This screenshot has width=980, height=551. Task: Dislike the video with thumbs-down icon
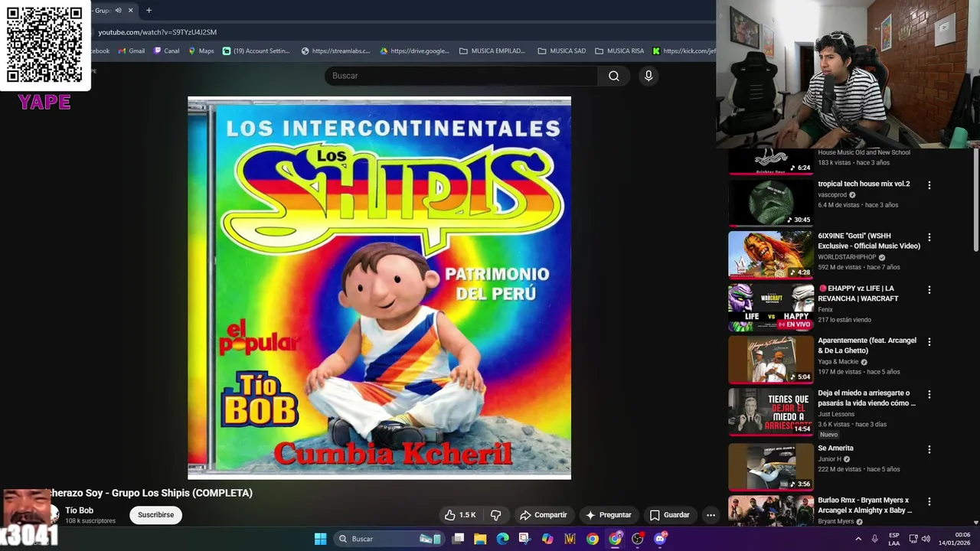[495, 515]
